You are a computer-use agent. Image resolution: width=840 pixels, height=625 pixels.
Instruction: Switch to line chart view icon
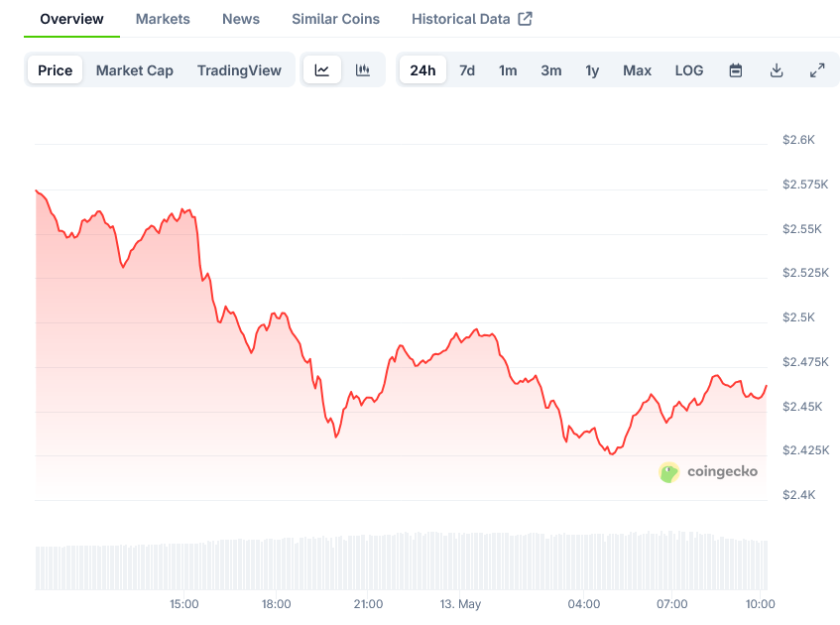click(322, 69)
